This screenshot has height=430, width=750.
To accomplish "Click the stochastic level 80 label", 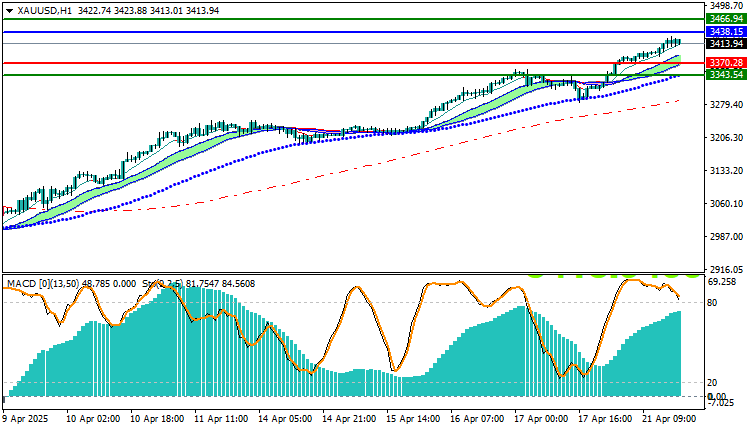I will pos(712,302).
